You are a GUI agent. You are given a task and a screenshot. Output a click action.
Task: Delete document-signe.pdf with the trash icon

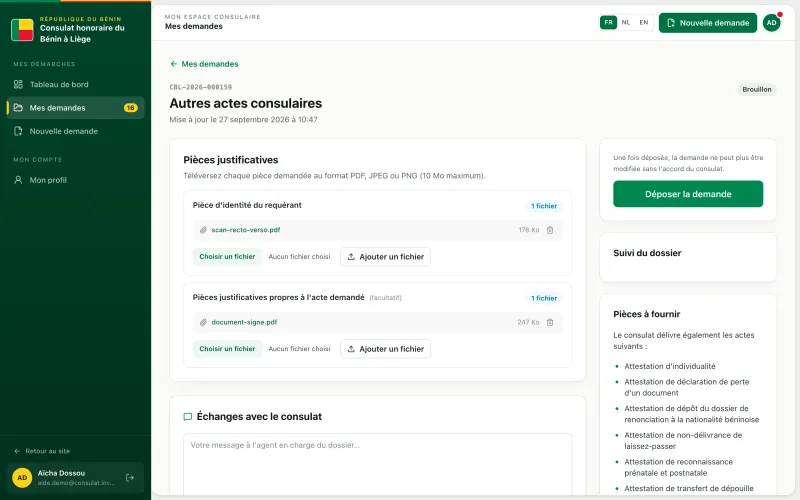[550, 322]
